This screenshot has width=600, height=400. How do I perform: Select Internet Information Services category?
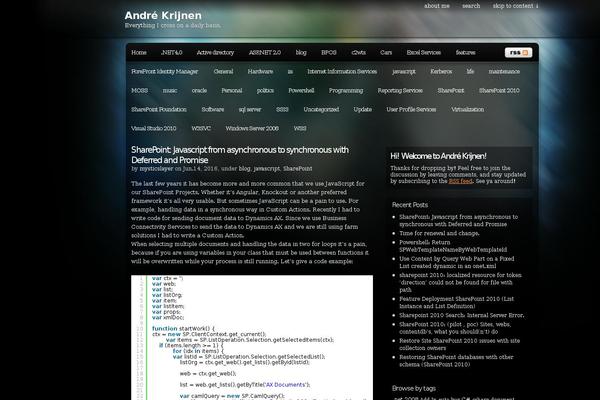pos(342,71)
